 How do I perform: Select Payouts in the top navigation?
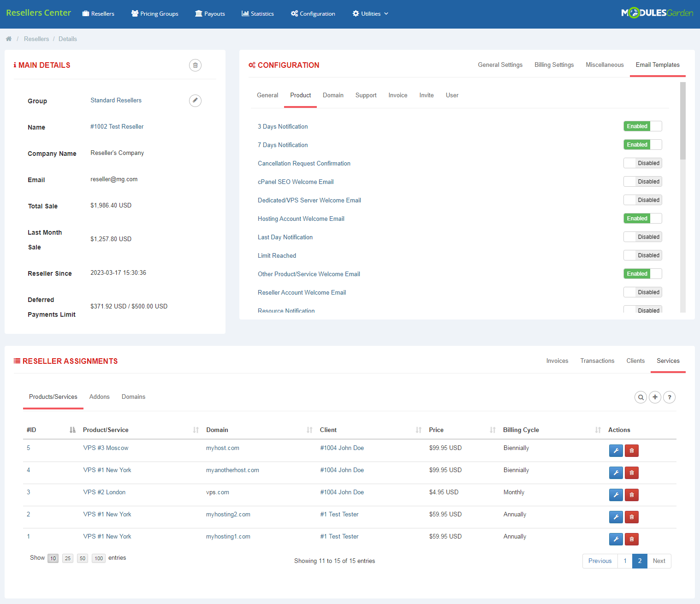tap(210, 13)
